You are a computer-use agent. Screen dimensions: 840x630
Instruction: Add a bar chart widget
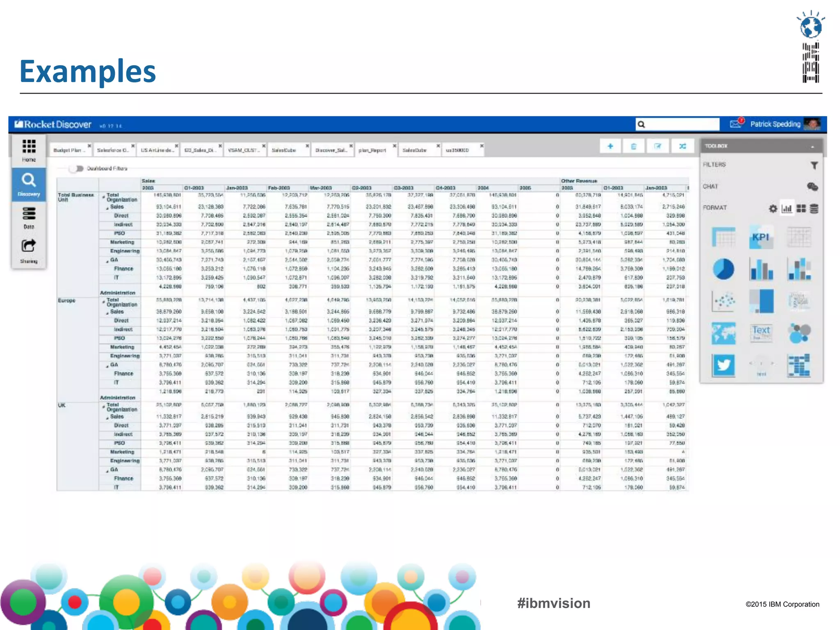761,269
